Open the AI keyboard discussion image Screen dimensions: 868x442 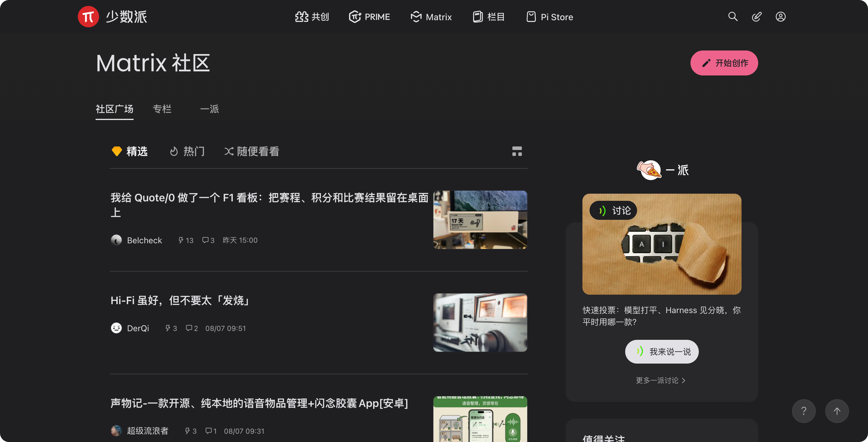click(x=662, y=244)
